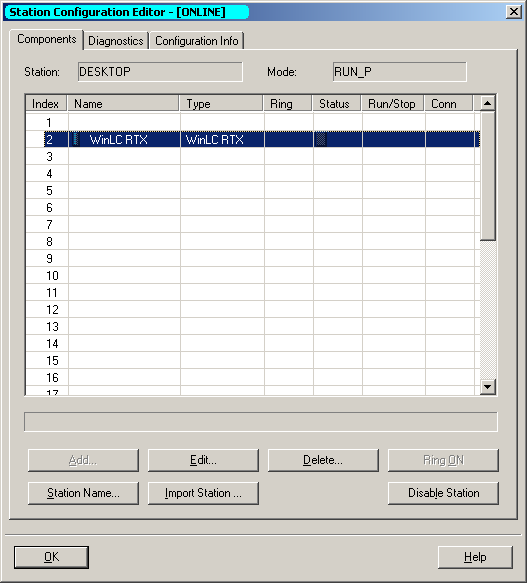Click the Station Name... button
The width and height of the screenshot is (527, 583).
(x=83, y=493)
